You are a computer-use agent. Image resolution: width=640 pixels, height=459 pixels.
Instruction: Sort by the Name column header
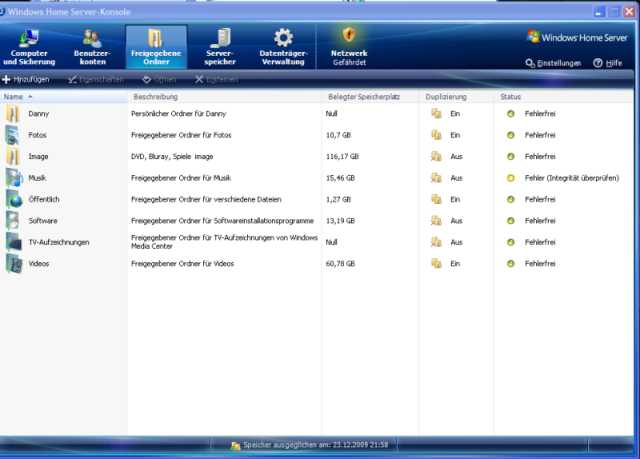click(x=64, y=97)
